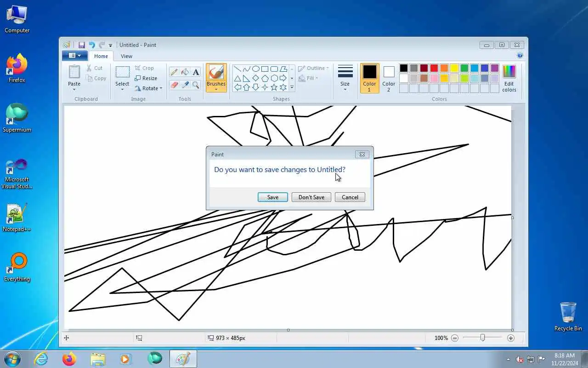Screen dimensions: 588x368
Task: Click the Select rectangle icon
Action: coord(122,72)
